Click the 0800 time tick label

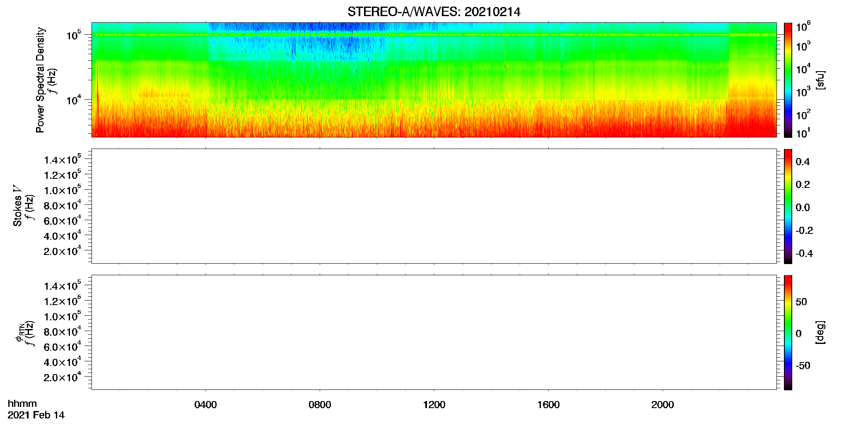click(320, 405)
